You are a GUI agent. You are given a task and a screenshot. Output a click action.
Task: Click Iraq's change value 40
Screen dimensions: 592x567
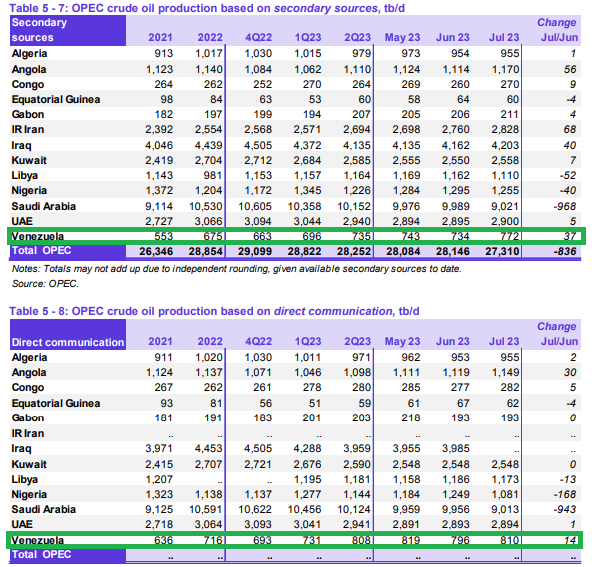point(570,145)
